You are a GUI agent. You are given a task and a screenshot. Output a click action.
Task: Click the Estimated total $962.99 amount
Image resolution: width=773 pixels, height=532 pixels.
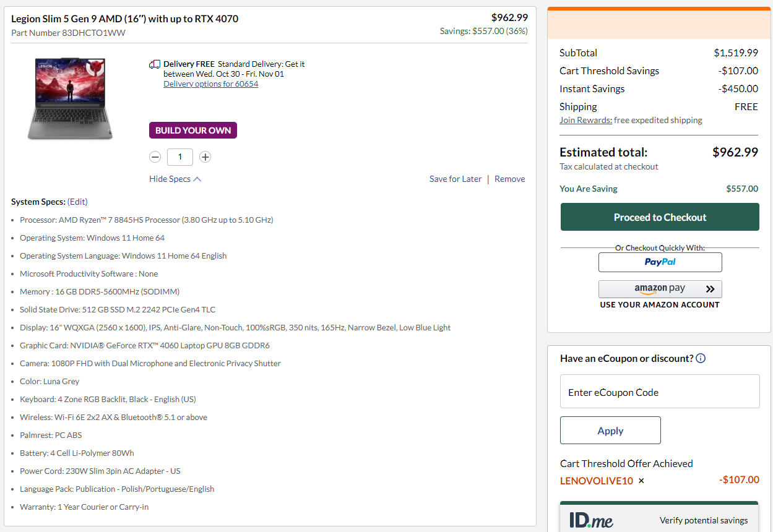click(735, 152)
